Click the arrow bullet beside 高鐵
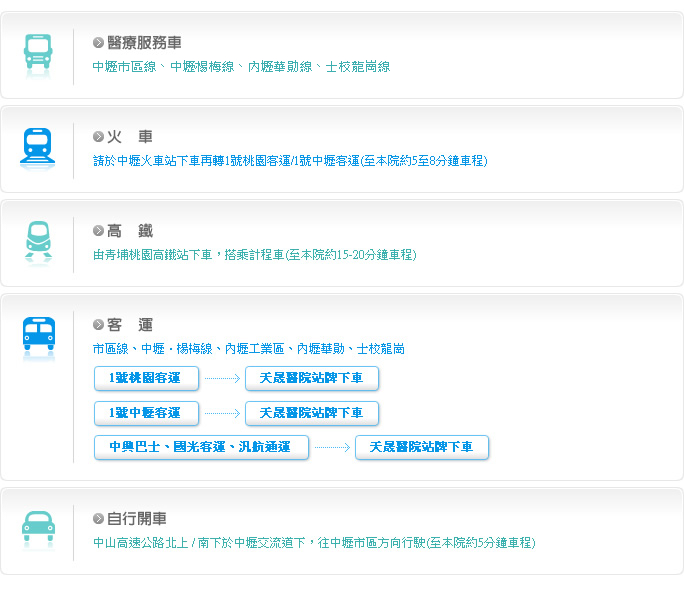 [98, 230]
